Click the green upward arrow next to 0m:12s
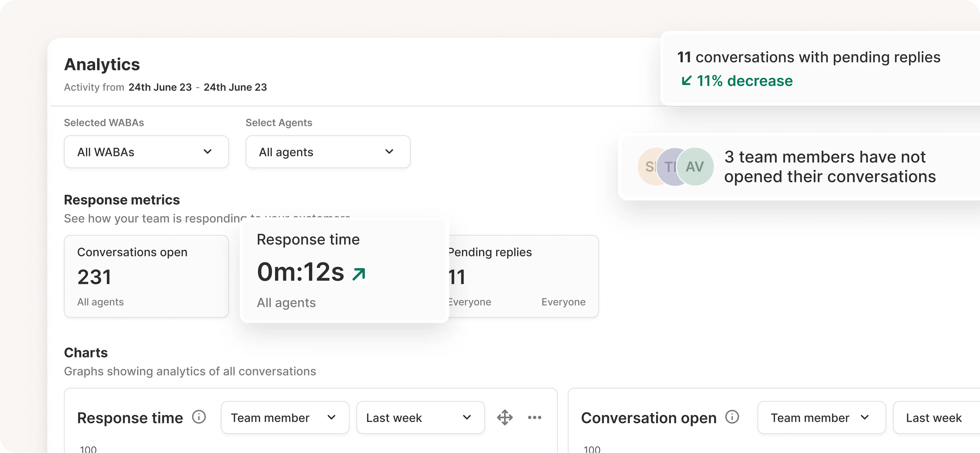Image resolution: width=980 pixels, height=453 pixels. pyautogui.click(x=359, y=274)
